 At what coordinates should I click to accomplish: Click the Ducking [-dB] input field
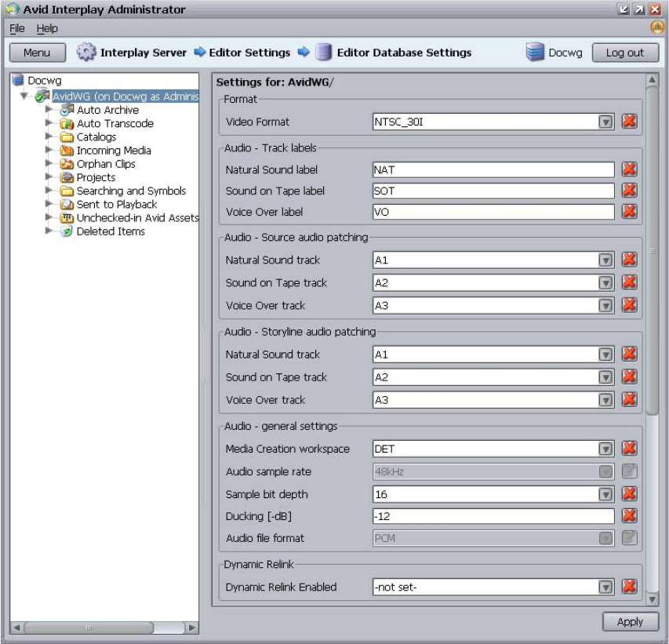[493, 516]
